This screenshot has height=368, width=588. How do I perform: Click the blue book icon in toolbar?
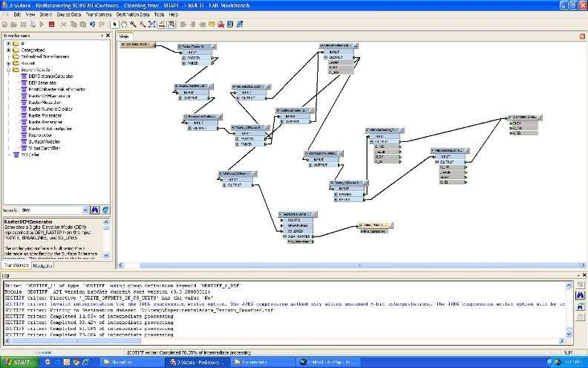tap(230, 25)
